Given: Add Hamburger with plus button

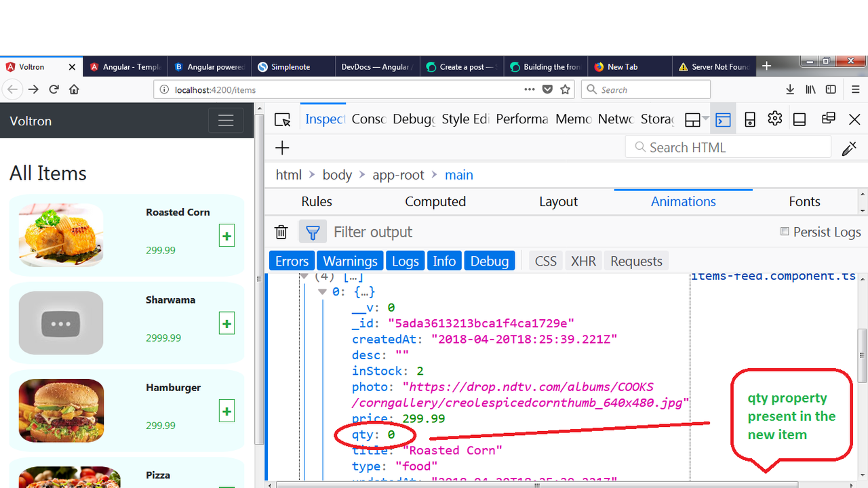Looking at the screenshot, I should pos(226,411).
